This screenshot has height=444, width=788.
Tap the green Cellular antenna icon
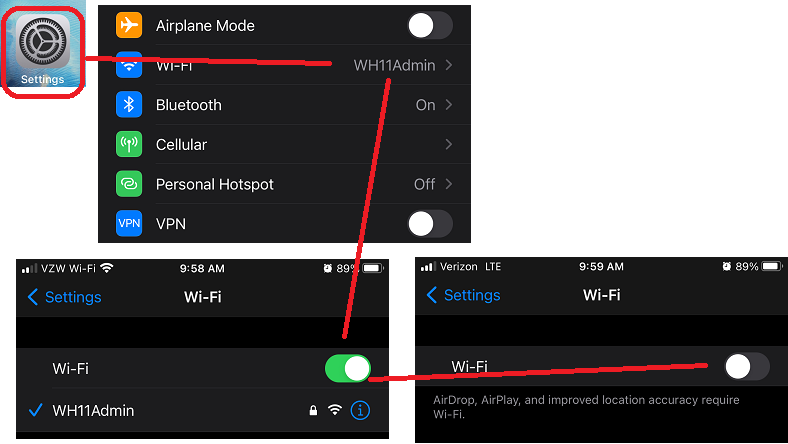129,144
